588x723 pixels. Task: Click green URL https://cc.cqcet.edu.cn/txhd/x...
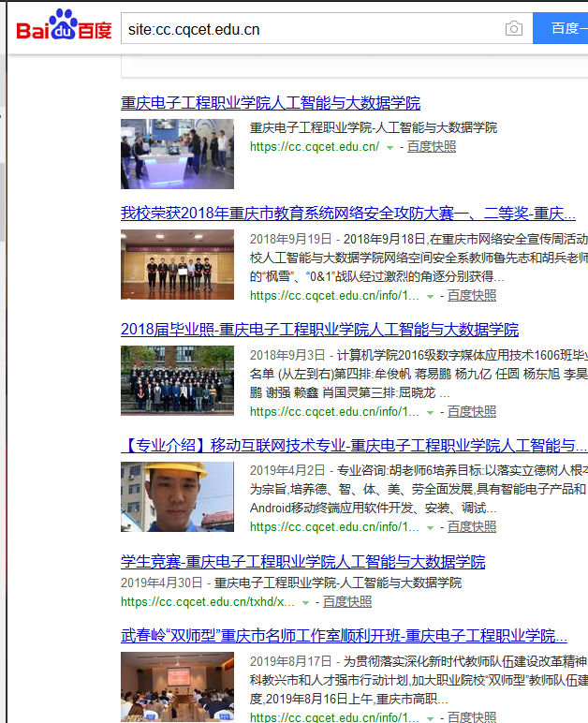(x=208, y=602)
